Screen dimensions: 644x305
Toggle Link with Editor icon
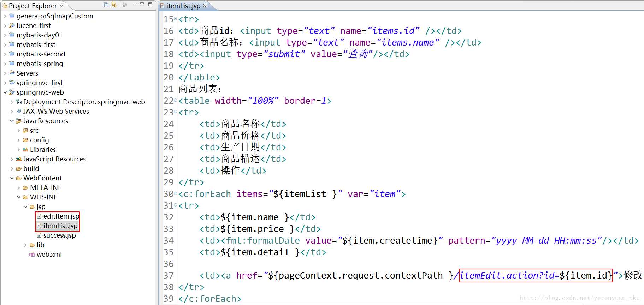[113, 5]
